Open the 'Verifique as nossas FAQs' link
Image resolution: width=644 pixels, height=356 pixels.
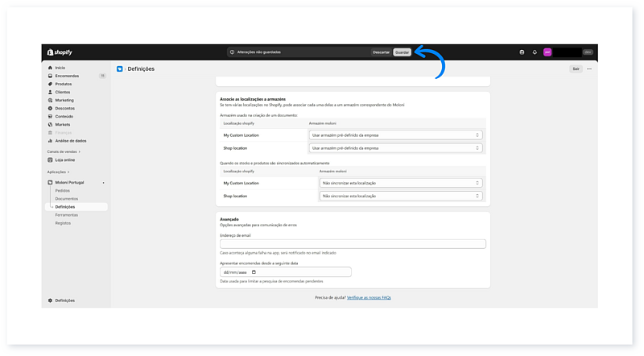(369, 297)
